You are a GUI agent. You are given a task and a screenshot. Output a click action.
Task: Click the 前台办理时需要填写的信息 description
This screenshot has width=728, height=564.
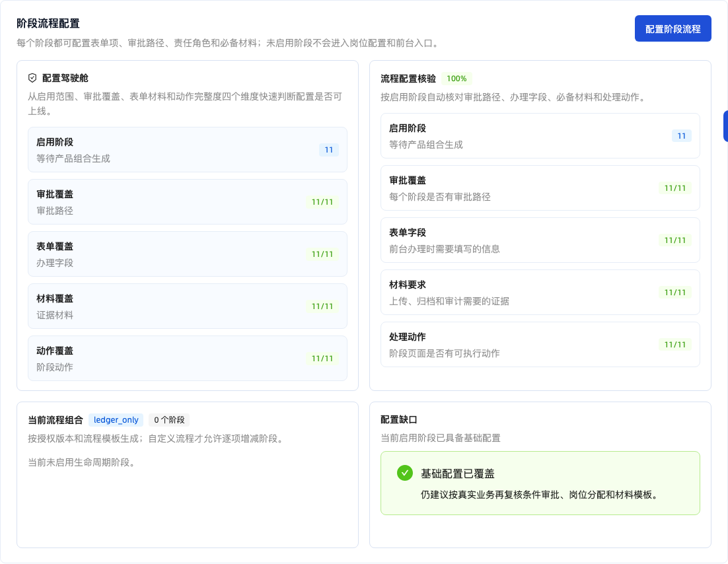point(445,249)
